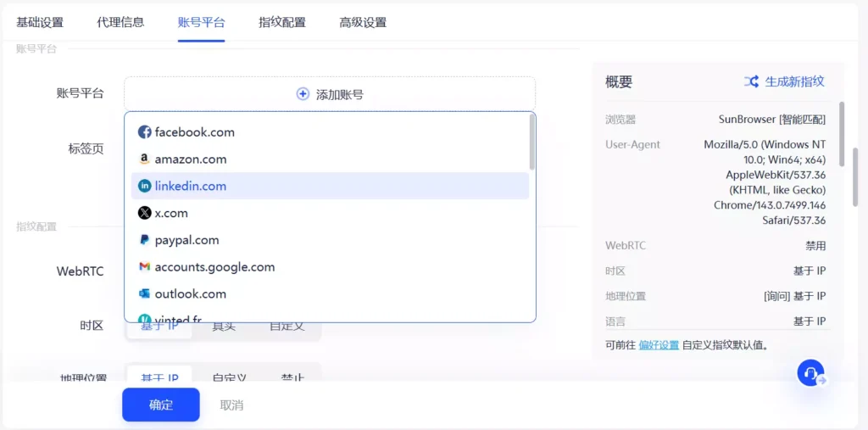Viewport: 868px width, 430px height.
Task: Choose outlook.com from the platform dropdown
Action: click(x=190, y=294)
